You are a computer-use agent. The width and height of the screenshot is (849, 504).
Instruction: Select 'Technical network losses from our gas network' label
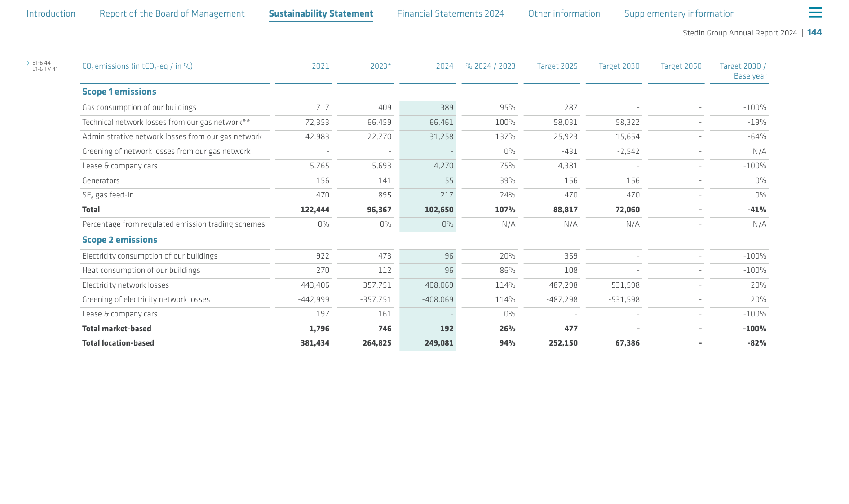tap(166, 122)
